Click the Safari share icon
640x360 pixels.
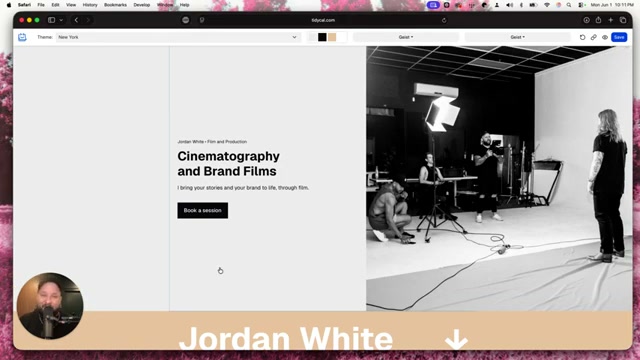pos(598,20)
